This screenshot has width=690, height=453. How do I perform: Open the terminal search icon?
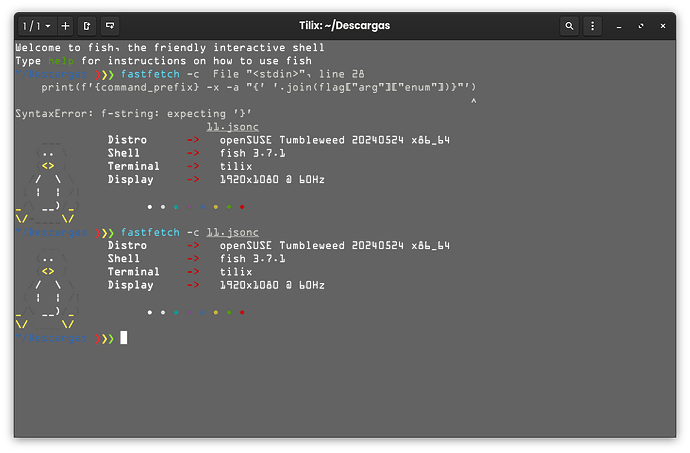569,26
